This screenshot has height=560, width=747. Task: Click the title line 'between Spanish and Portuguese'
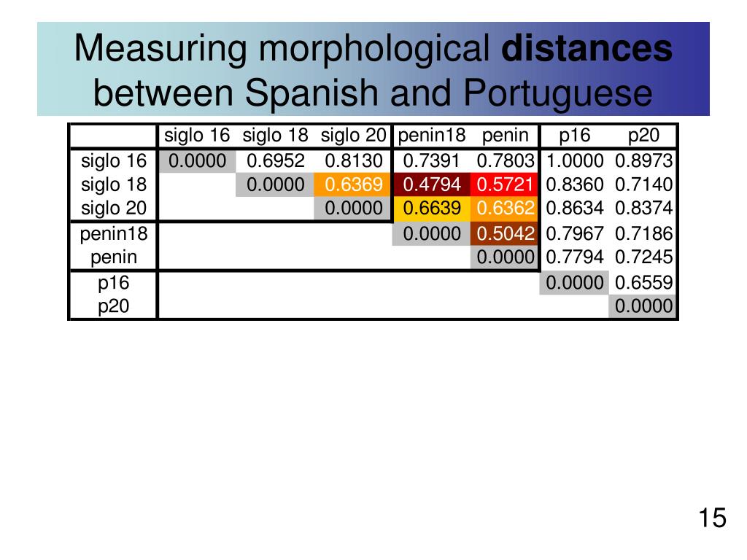(373, 93)
